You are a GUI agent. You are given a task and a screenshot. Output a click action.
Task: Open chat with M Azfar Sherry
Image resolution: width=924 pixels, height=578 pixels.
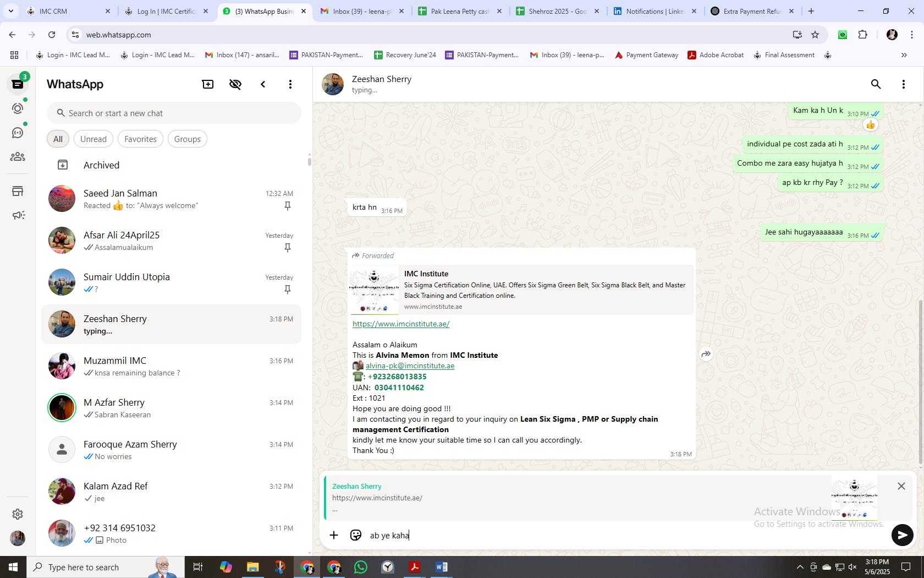click(172, 408)
